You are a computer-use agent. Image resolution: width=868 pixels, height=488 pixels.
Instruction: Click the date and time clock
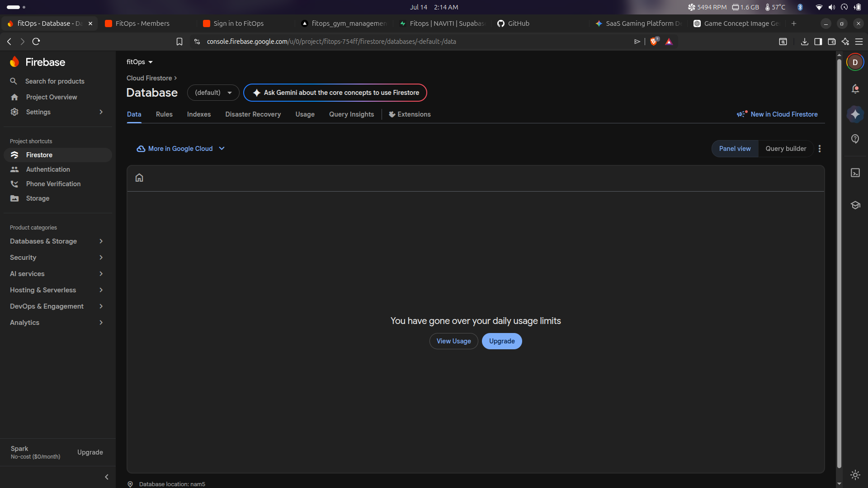point(434,7)
